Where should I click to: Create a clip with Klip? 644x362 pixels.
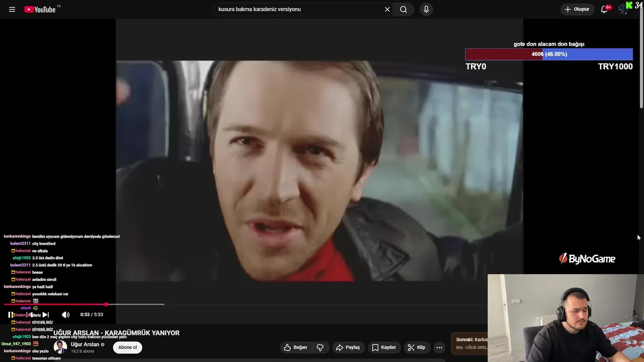point(417,347)
